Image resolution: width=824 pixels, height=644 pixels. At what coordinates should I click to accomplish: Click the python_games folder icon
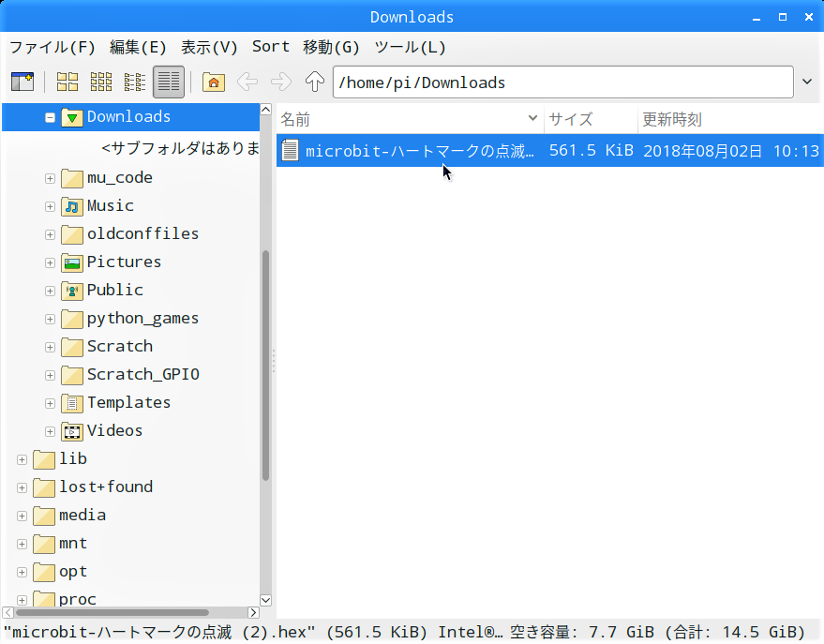pyautogui.click(x=72, y=320)
